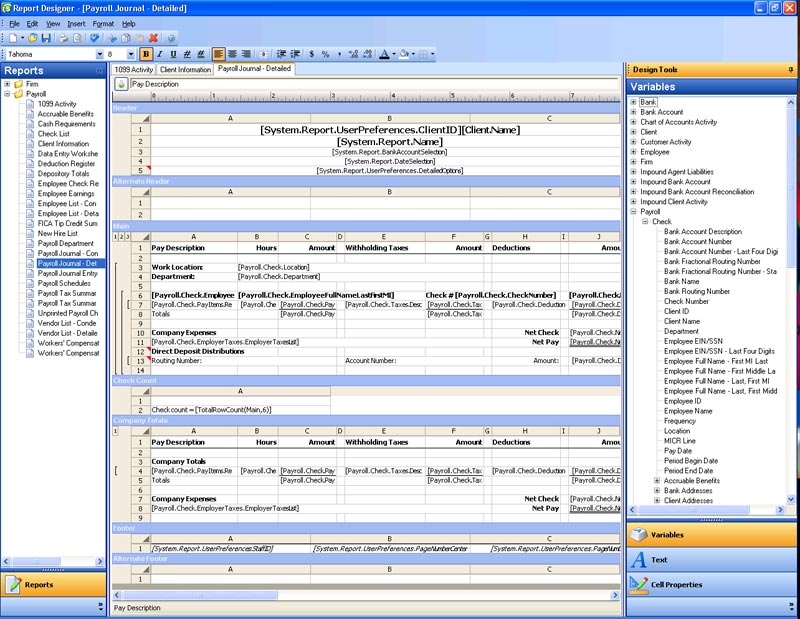Switch to the Client Information tab
The width and height of the screenshot is (800, 619).
pos(185,70)
